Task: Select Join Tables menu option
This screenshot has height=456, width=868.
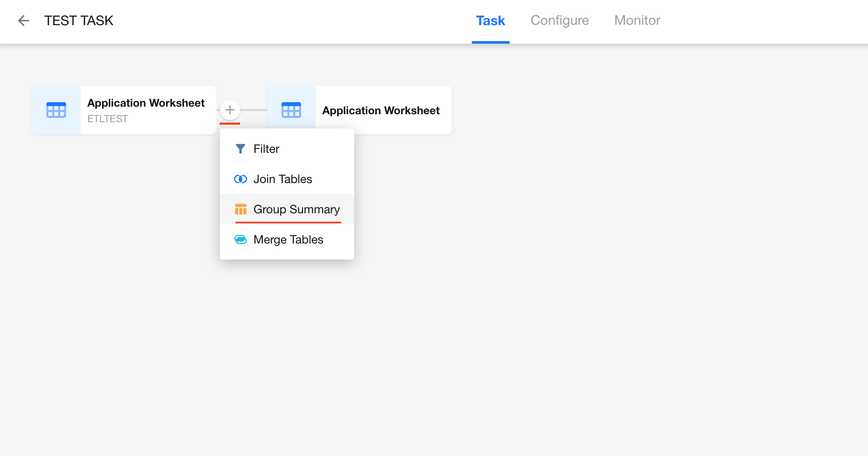Action: coord(282,179)
